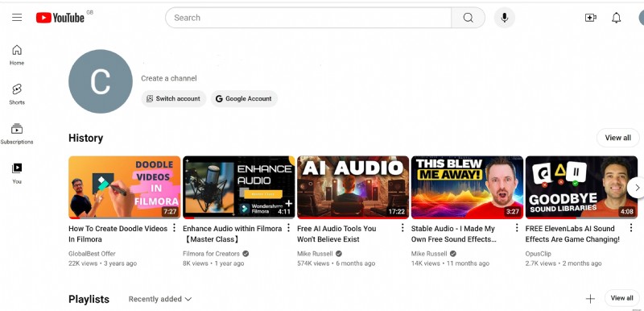The image size is (644, 311).
Task: Click the Create a channel link
Action: [x=169, y=78]
